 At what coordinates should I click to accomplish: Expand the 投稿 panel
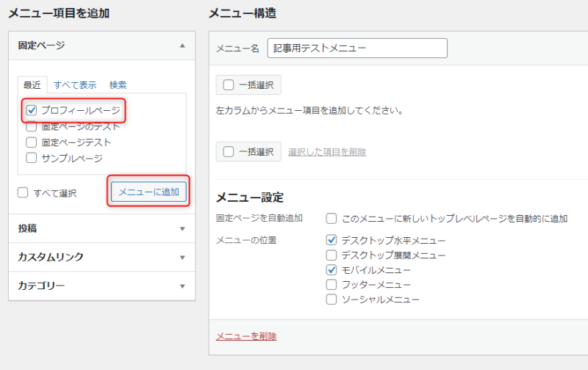[x=101, y=228]
